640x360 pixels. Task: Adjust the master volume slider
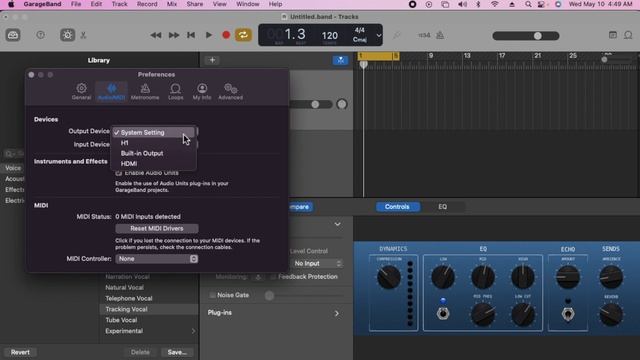(526, 36)
